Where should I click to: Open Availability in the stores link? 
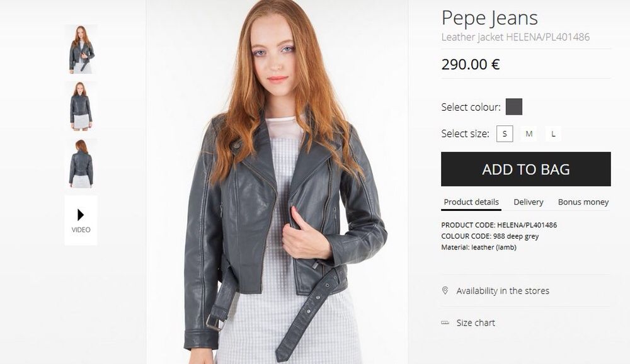(x=502, y=291)
